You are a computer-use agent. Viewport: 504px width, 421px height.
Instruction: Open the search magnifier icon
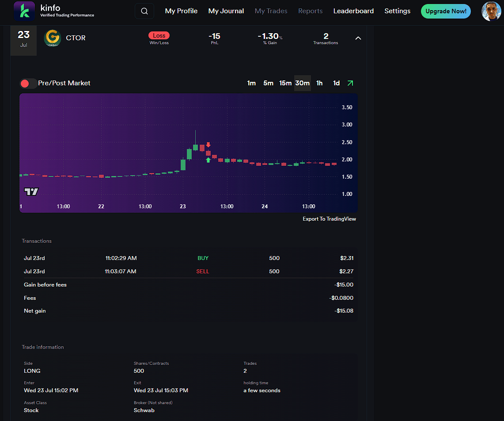pyautogui.click(x=144, y=11)
